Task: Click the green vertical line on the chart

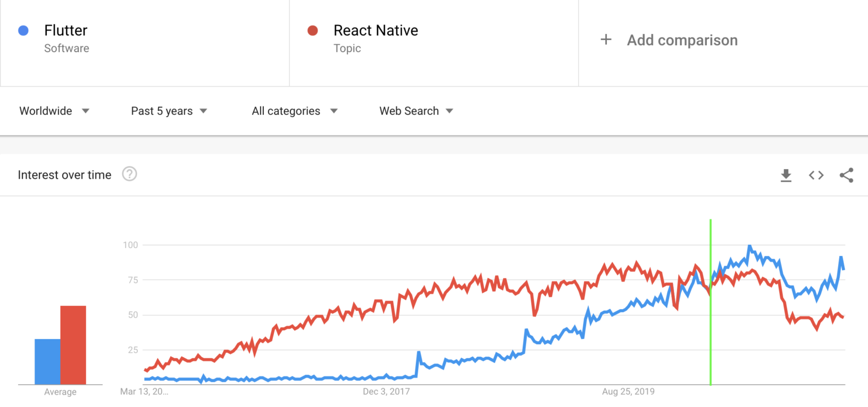Action: click(710, 339)
